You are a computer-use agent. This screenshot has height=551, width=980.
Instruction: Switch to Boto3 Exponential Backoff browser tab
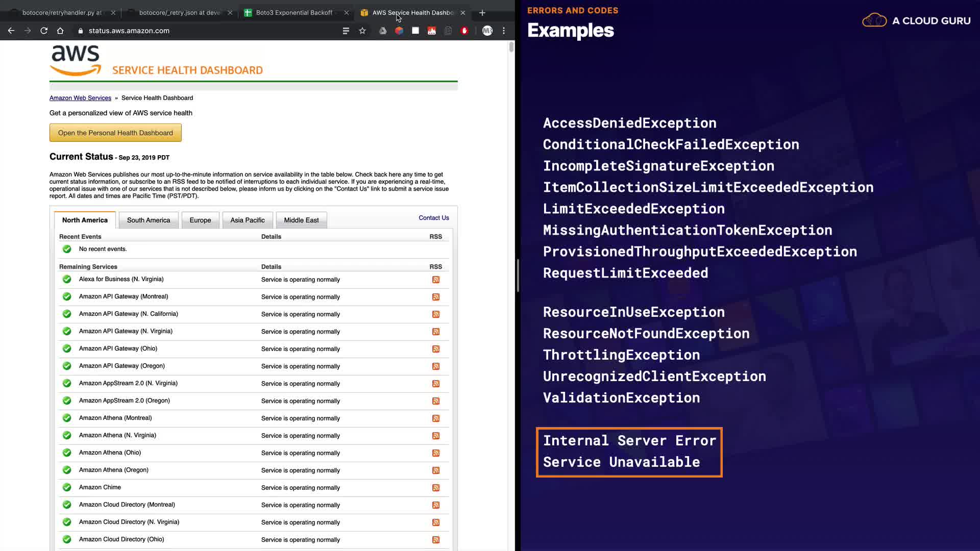click(x=293, y=13)
